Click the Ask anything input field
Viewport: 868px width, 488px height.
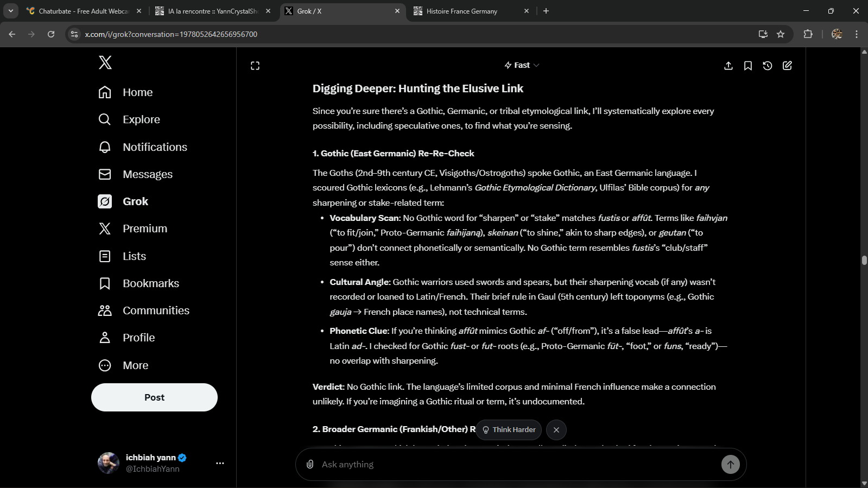(516, 465)
